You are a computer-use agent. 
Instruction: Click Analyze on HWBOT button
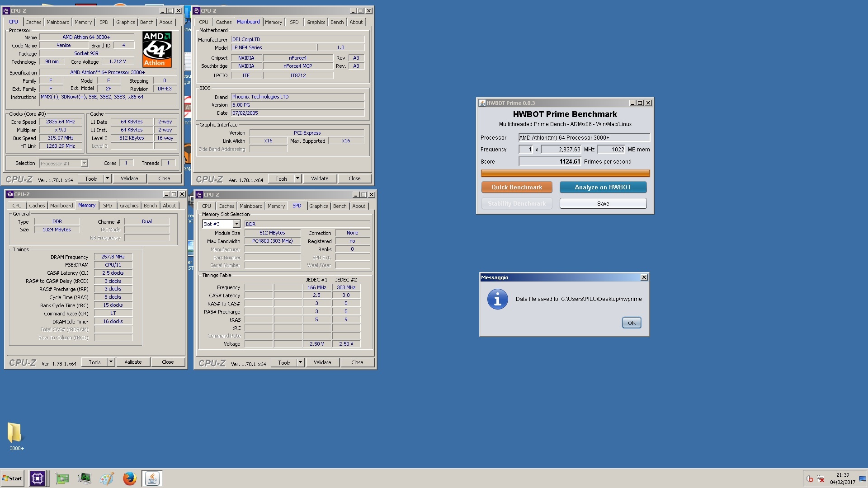(603, 187)
